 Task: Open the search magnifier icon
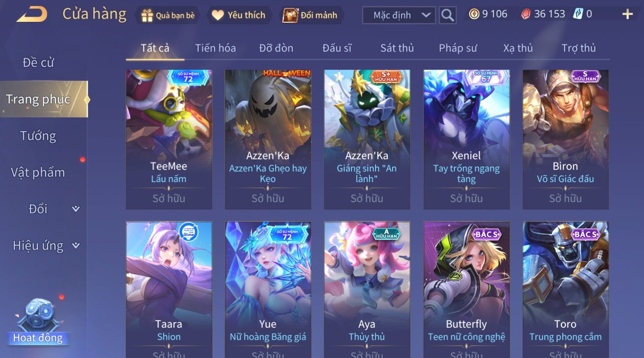[x=447, y=15]
